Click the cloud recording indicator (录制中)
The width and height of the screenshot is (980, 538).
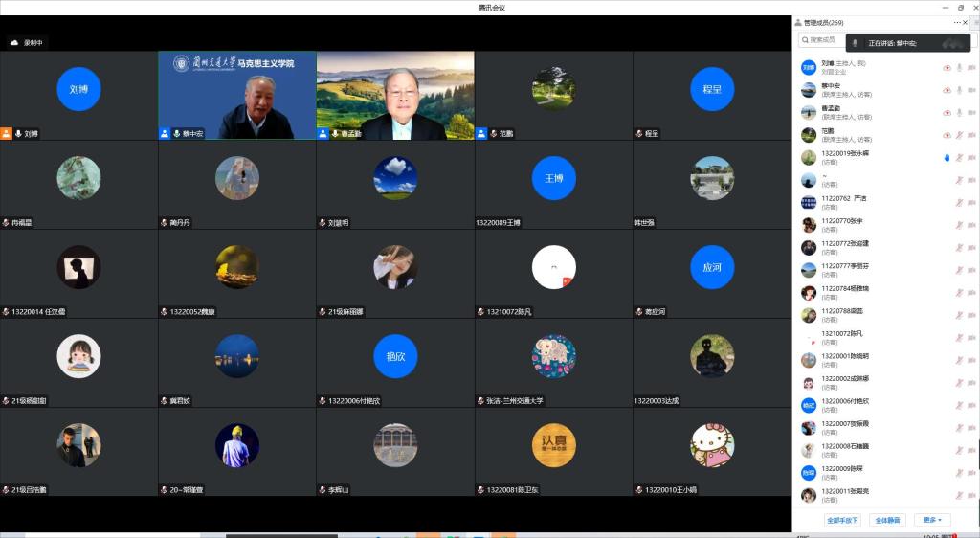tap(27, 43)
